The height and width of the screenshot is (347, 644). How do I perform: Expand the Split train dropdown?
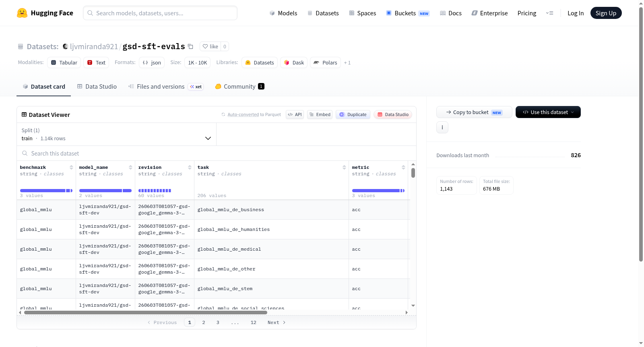116,134
